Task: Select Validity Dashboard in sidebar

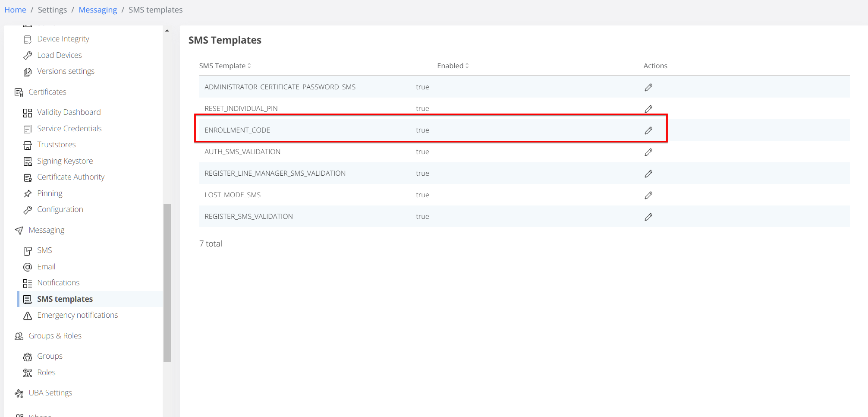Action: (69, 112)
